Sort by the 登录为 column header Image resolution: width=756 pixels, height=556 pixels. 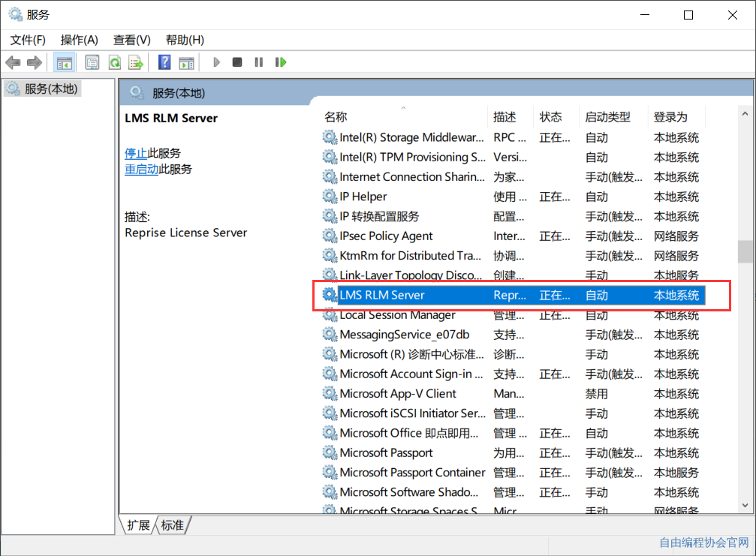tap(676, 116)
